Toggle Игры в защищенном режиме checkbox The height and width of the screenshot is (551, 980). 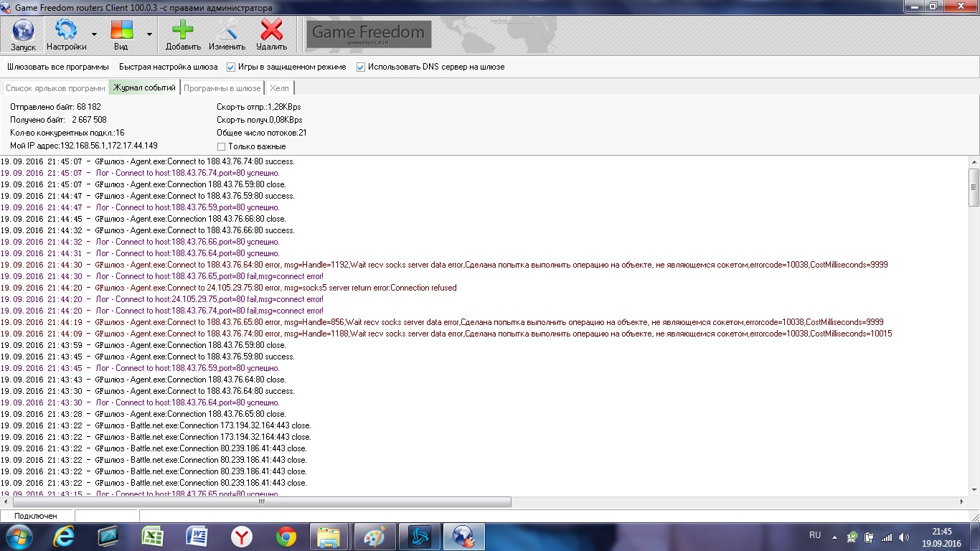click(x=231, y=67)
